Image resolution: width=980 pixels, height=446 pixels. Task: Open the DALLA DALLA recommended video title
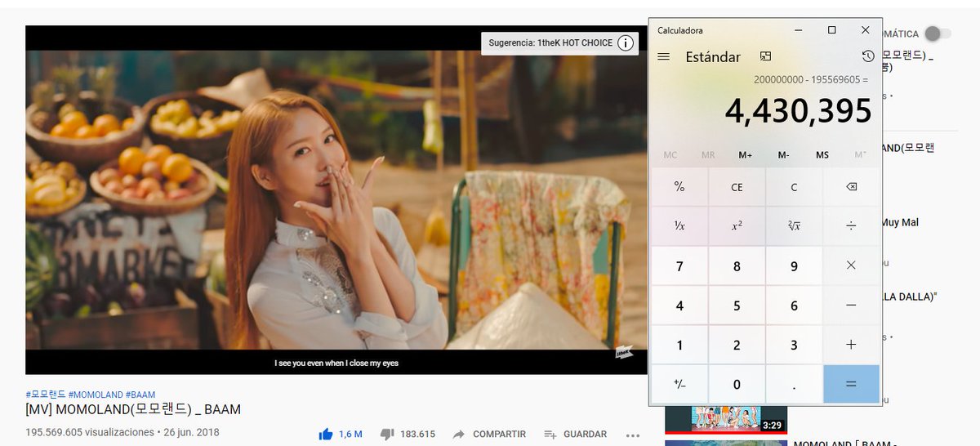(x=909, y=297)
